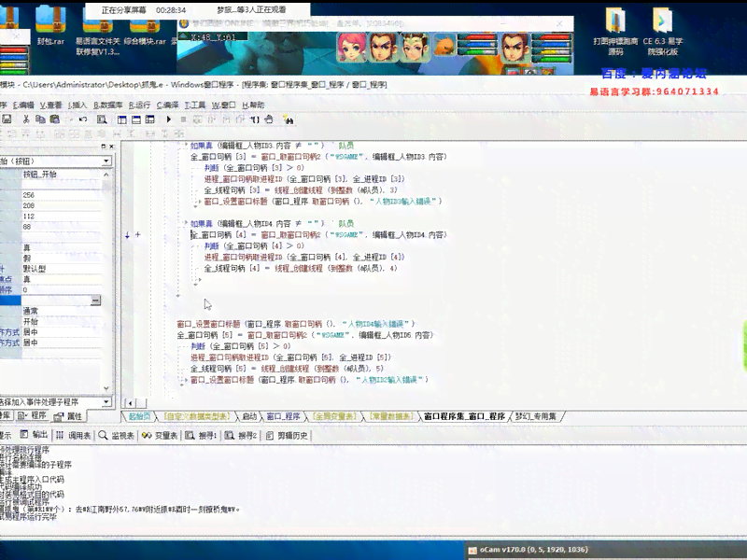Image resolution: width=747 pixels, height=560 pixels.
Task: Click the Undo arrow icon
Action: [x=83, y=119]
